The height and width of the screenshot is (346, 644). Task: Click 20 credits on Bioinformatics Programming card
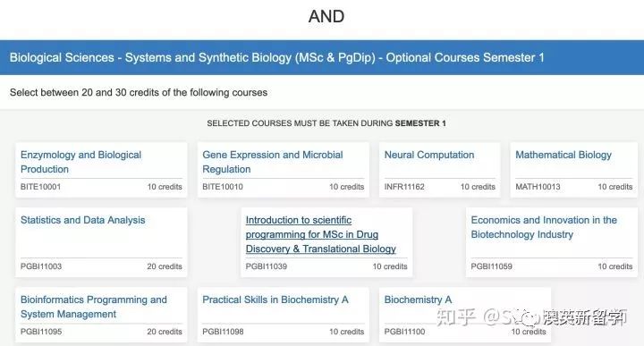[165, 332]
